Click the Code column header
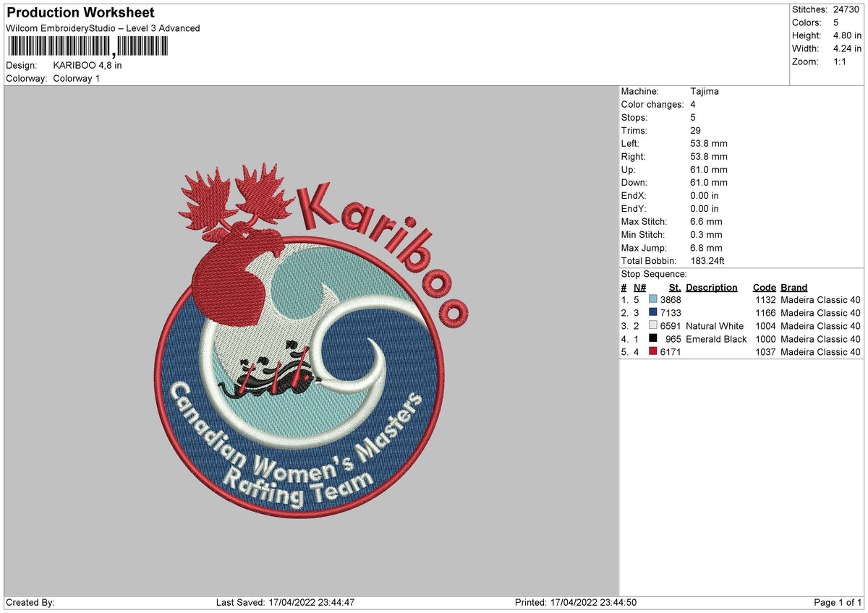The height and width of the screenshot is (613, 868). click(x=765, y=287)
